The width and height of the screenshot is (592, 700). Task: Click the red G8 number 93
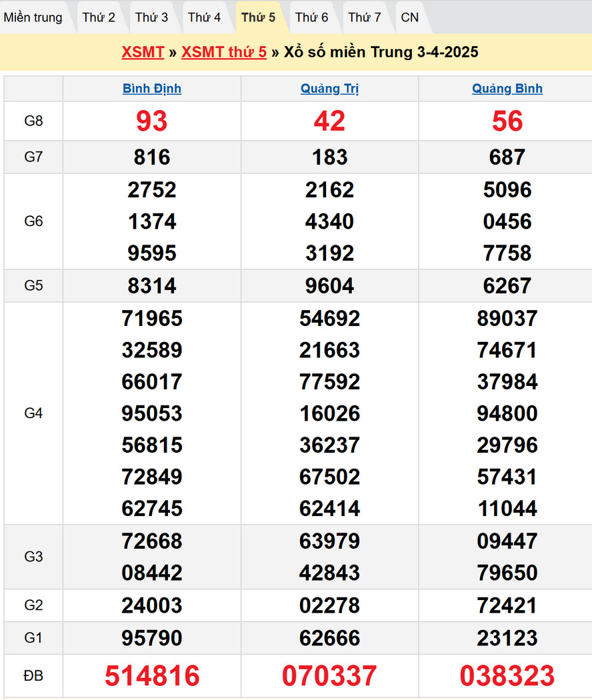coord(152,121)
